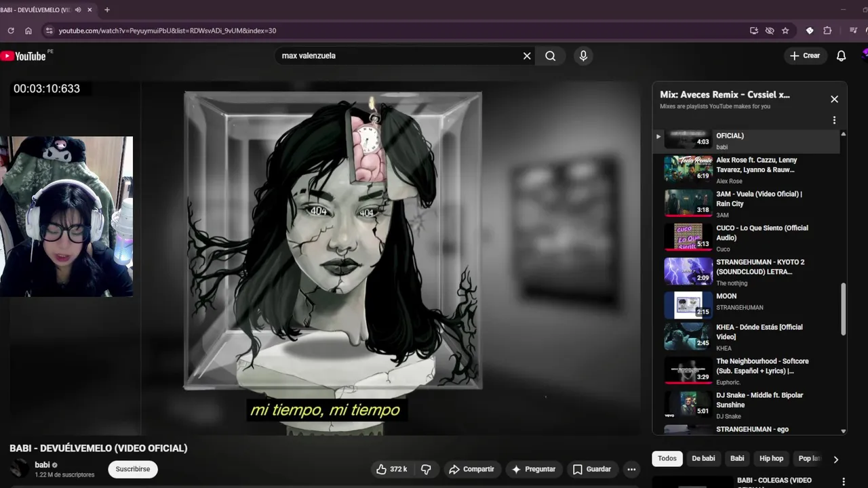Open the notifications bell
The width and height of the screenshot is (868, 488).
(841, 56)
